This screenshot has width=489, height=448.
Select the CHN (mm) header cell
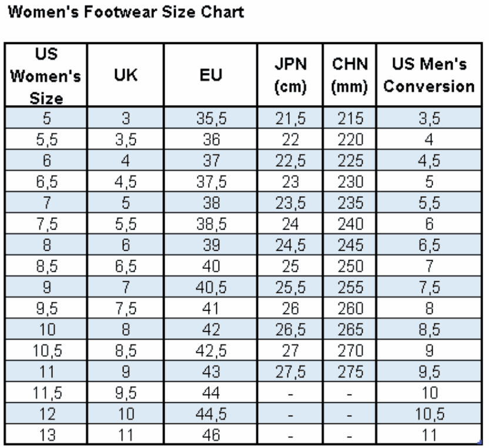350,77
